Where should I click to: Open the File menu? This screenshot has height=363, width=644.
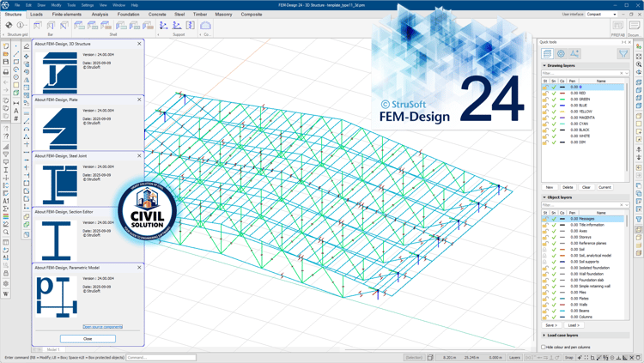pyautogui.click(x=17, y=5)
